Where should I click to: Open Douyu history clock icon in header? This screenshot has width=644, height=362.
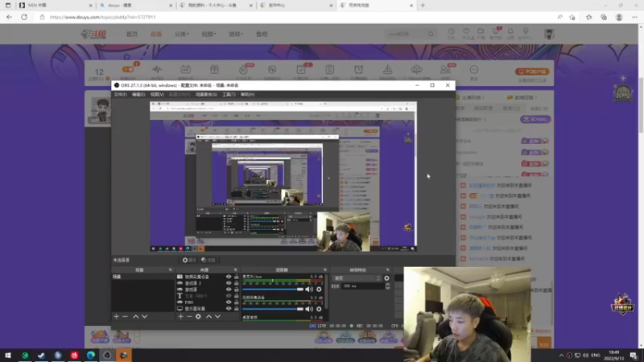pyautogui.click(x=452, y=31)
